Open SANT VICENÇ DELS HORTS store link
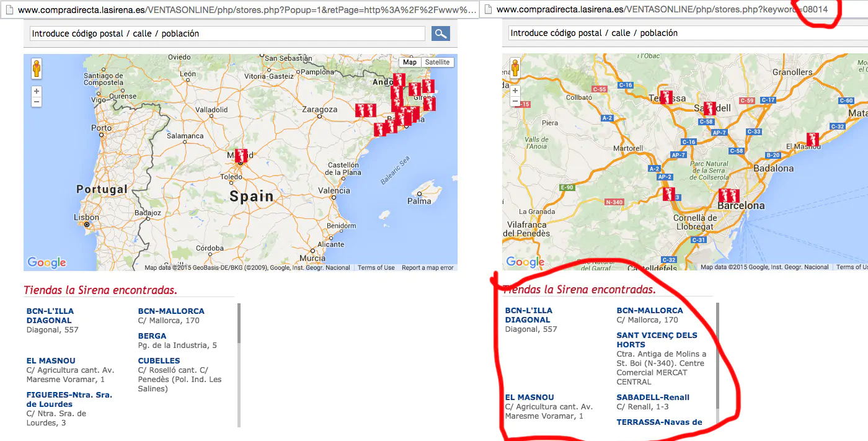This screenshot has width=868, height=441. click(657, 339)
